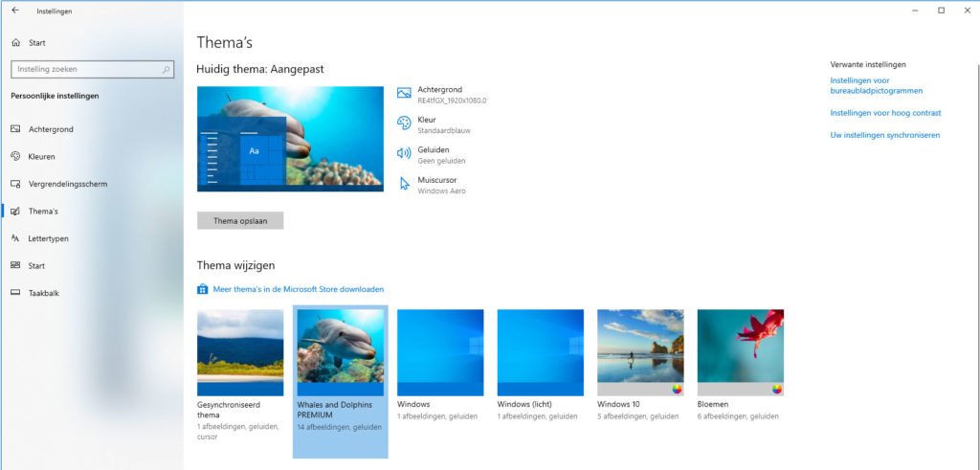Image resolution: width=980 pixels, height=470 pixels.
Task: Click '6 afbeeldingen, geluiden' text
Action: (x=738, y=417)
